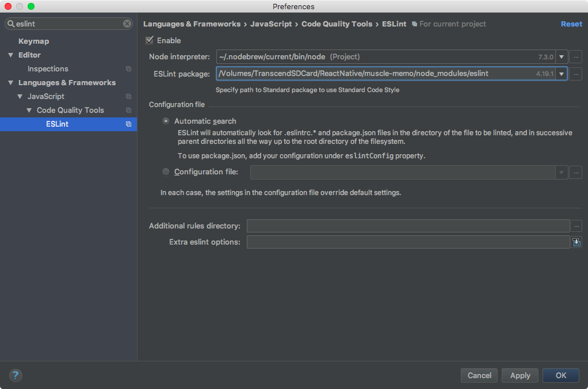
Task: Click the search magnifier icon
Action: point(11,24)
